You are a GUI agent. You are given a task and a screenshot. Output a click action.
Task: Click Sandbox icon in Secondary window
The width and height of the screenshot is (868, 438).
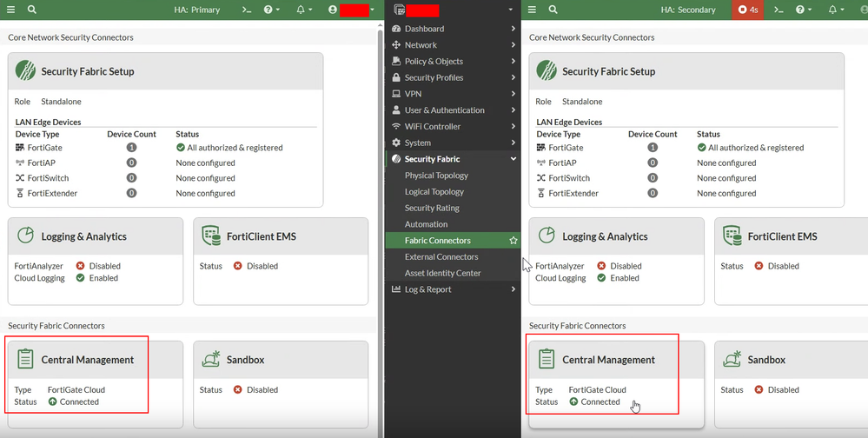click(x=732, y=359)
